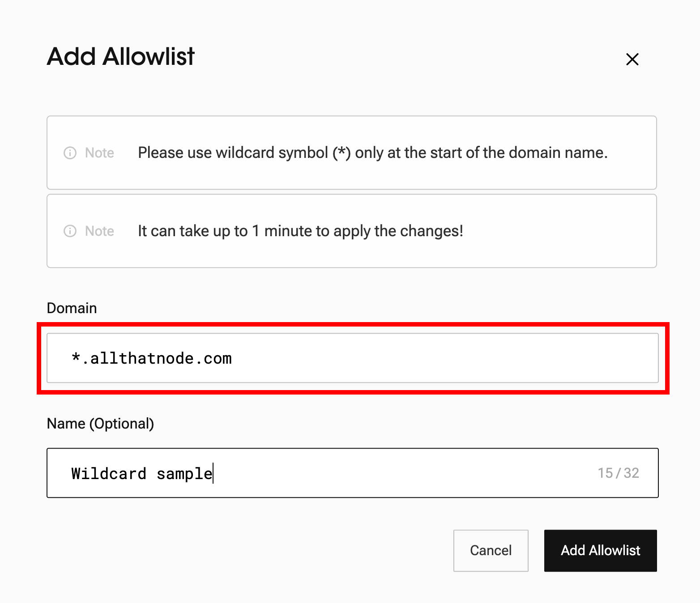Click the Add Allowlist dialog title
The height and width of the screenshot is (603, 700).
pyautogui.click(x=121, y=57)
